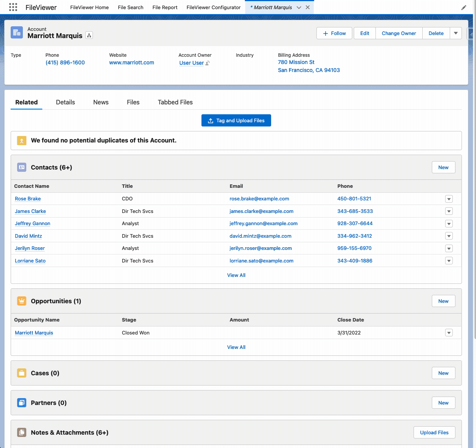
Task: Click the Partners section icon
Action: coord(22,403)
